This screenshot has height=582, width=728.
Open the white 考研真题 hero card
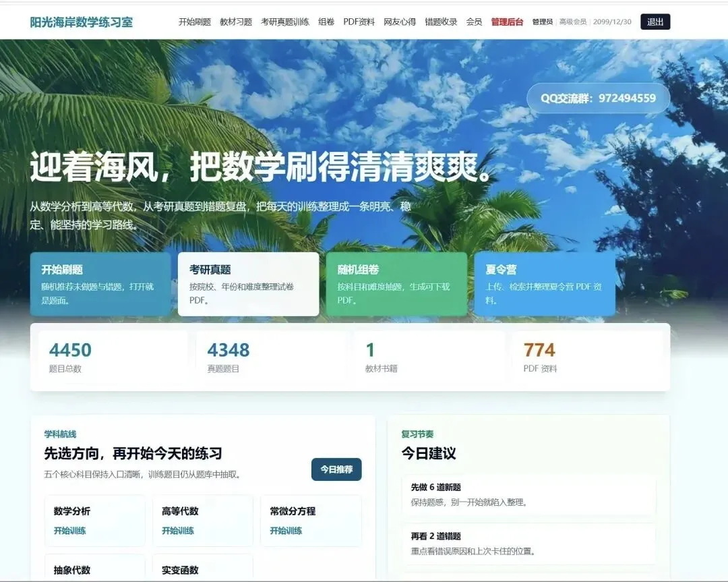[248, 285]
